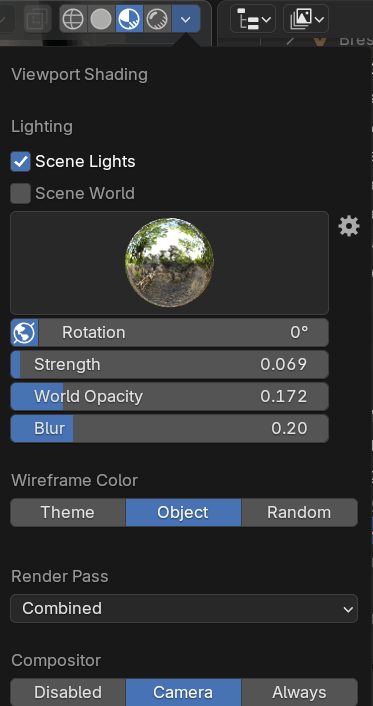The height and width of the screenshot is (706, 373).
Task: Choose Random wireframe color option
Action: [x=299, y=512]
